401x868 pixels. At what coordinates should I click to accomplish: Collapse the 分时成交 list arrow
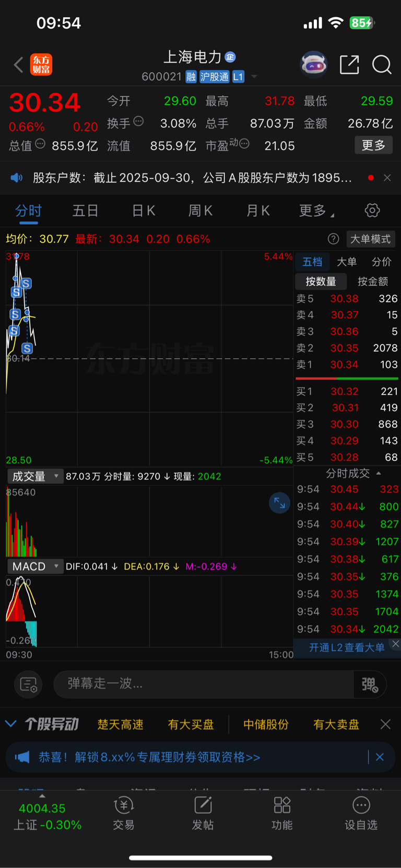[x=379, y=473]
